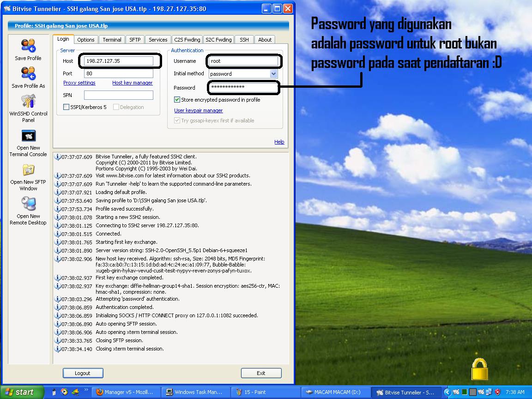Click the Bitvise Tunnelier taskbar button
The width and height of the screenshot is (532, 399).
click(406, 392)
